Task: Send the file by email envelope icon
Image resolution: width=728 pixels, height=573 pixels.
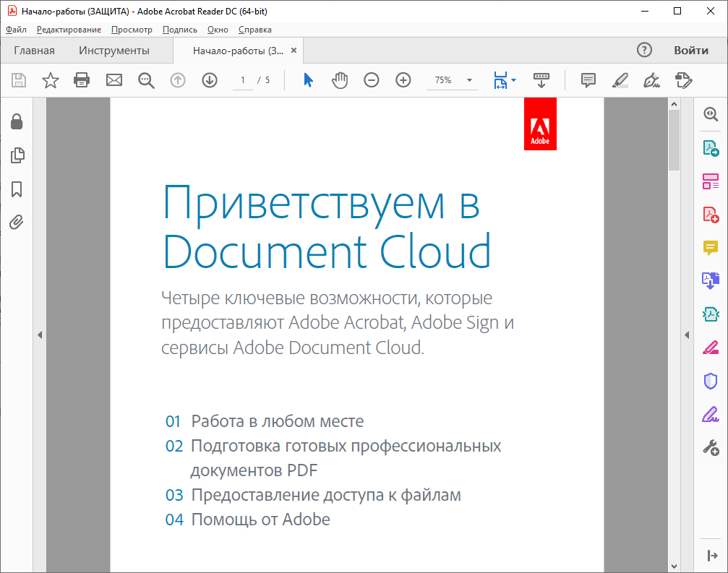Action: point(114,80)
